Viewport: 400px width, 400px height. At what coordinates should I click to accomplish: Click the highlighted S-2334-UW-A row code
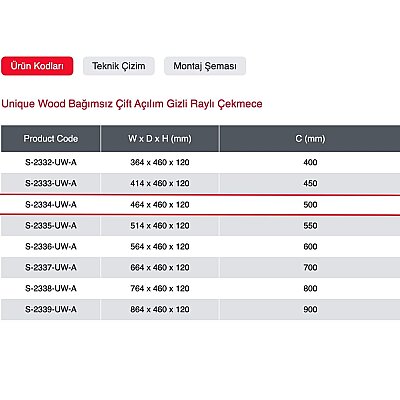[51, 204]
